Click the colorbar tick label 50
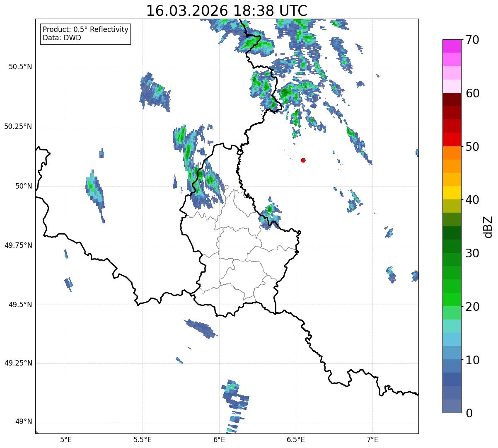The width and height of the screenshot is (498, 448). coord(472,147)
